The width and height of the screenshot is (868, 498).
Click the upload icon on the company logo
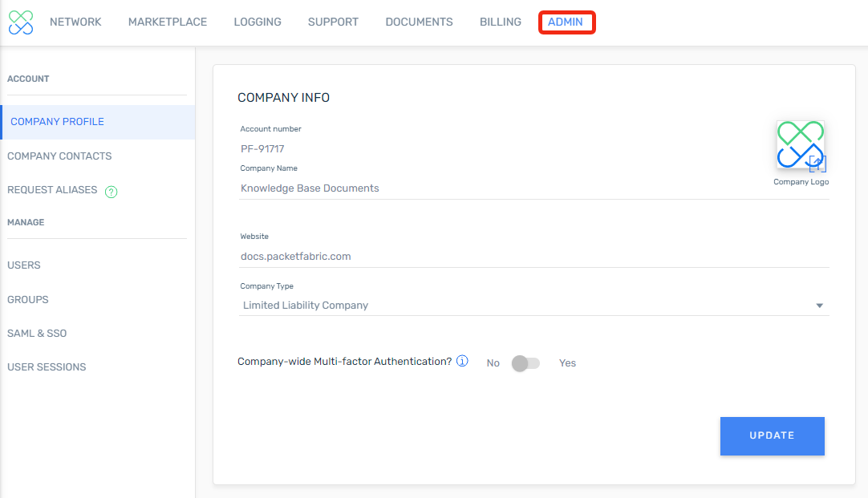[x=817, y=164]
